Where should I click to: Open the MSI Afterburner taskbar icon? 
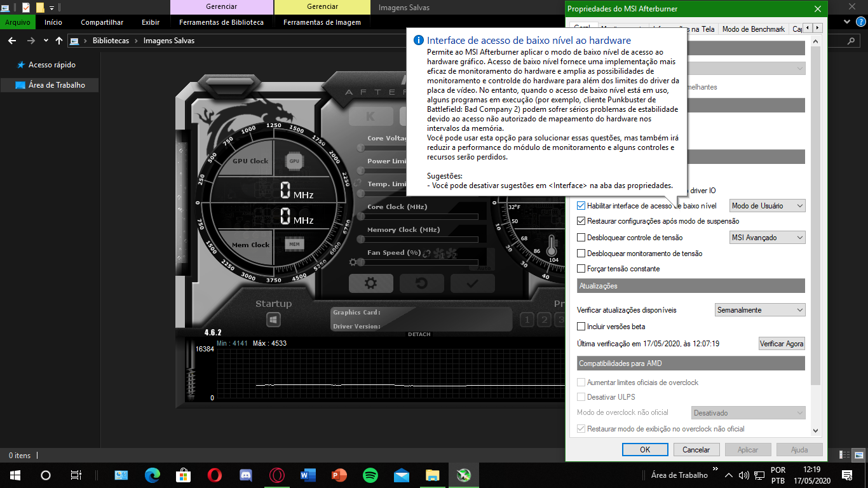464,475
